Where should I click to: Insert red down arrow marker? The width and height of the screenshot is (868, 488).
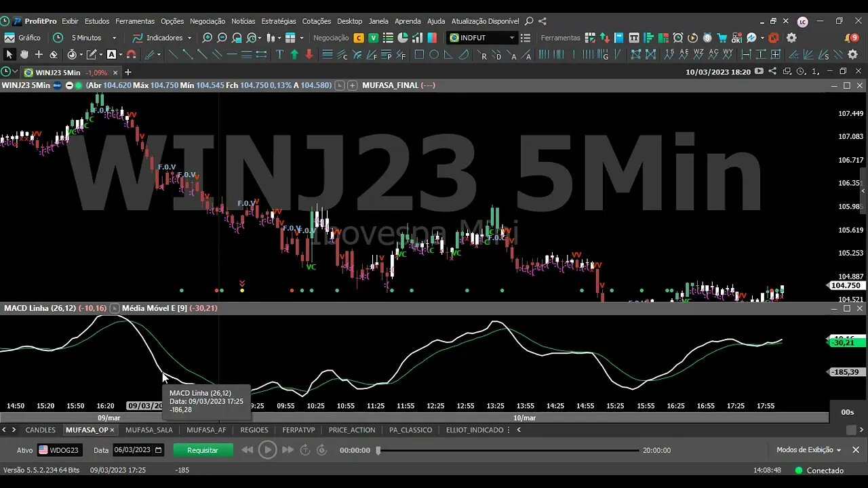tap(309, 54)
